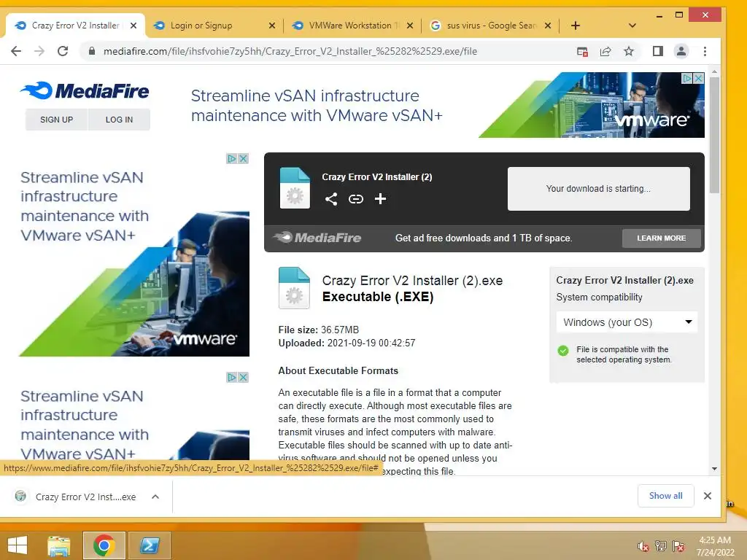The image size is (747, 560).
Task: Close the lower left sidebar ad
Action: click(244, 377)
